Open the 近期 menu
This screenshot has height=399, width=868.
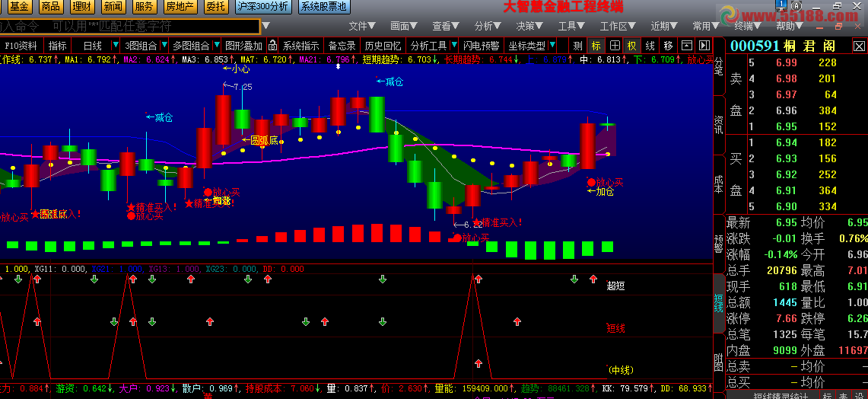(x=664, y=26)
